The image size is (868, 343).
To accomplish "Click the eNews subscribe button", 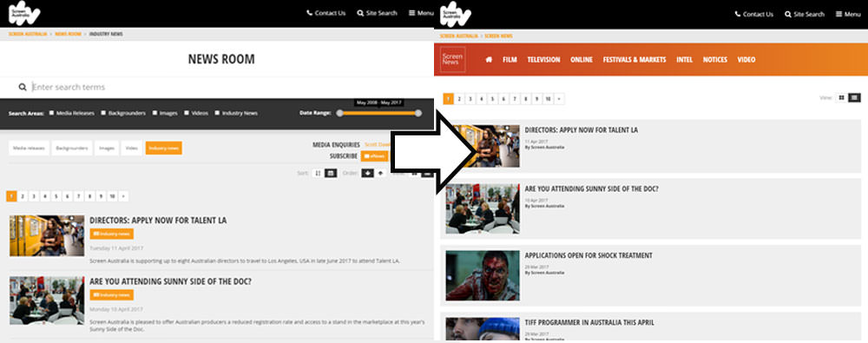I will pyautogui.click(x=375, y=156).
